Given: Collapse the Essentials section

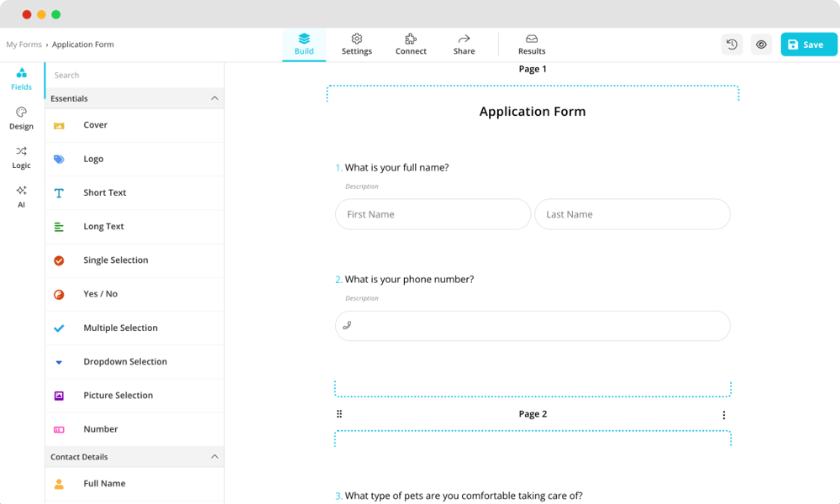Looking at the screenshot, I should click(x=214, y=98).
